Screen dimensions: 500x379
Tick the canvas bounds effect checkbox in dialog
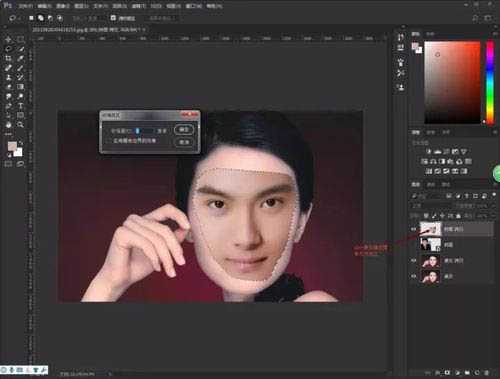click(109, 141)
